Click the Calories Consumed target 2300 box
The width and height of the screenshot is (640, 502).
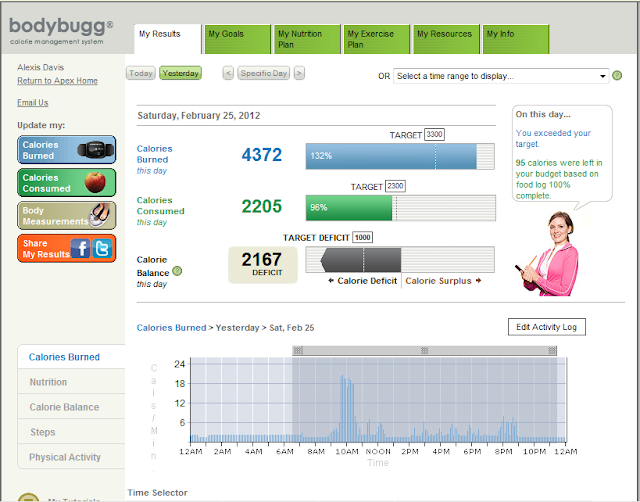coord(395,186)
